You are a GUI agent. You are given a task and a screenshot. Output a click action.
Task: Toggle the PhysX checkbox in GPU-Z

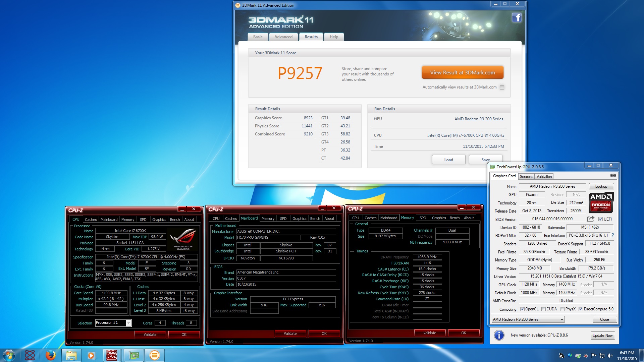[562, 309]
